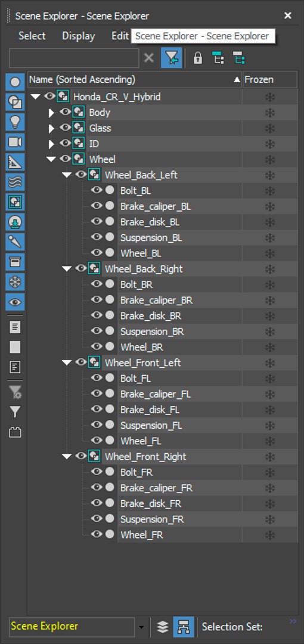The image size is (304, 644).
Task: Switch to Sort by Layer mode icon
Action: click(x=163, y=627)
